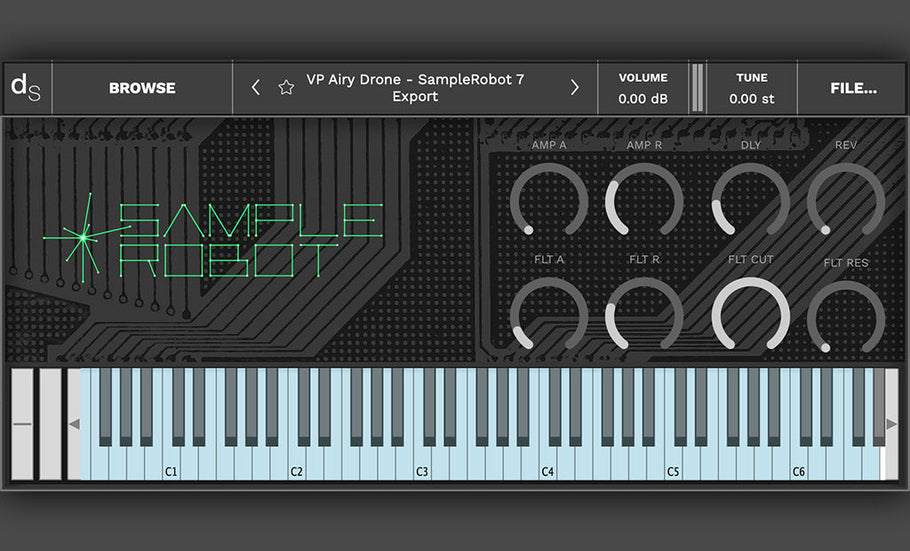Click the REV reverb knob

(846, 200)
